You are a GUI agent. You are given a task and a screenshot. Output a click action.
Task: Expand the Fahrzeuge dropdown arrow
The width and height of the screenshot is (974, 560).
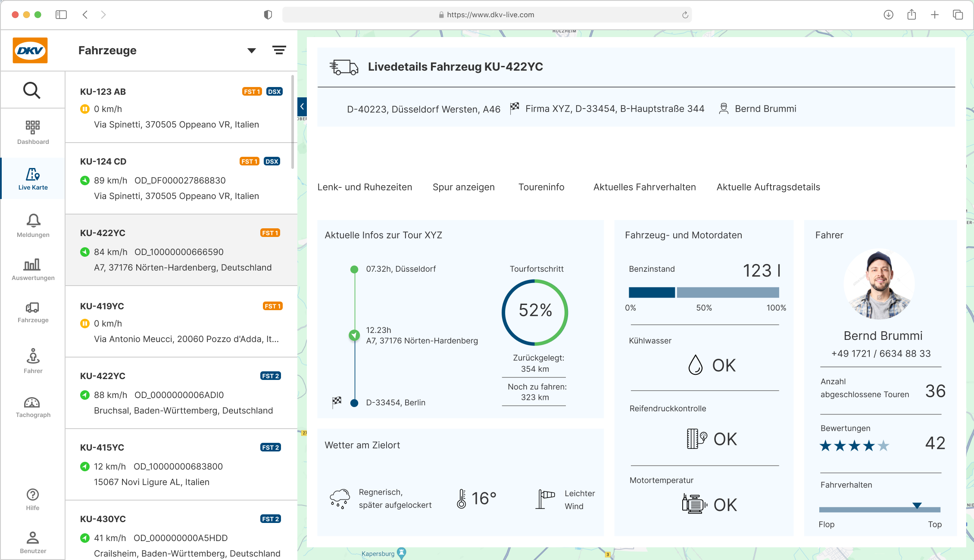[x=252, y=51]
